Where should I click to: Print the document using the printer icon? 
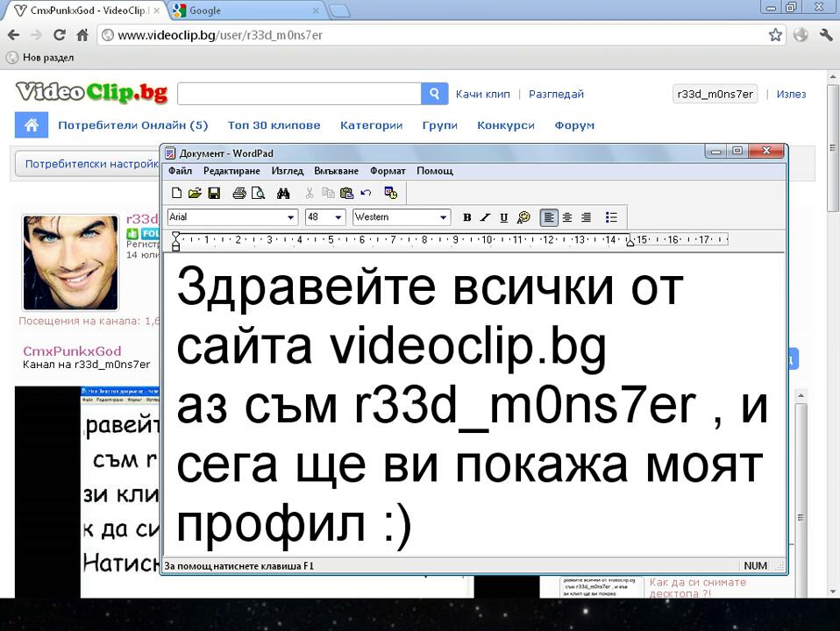click(238, 193)
